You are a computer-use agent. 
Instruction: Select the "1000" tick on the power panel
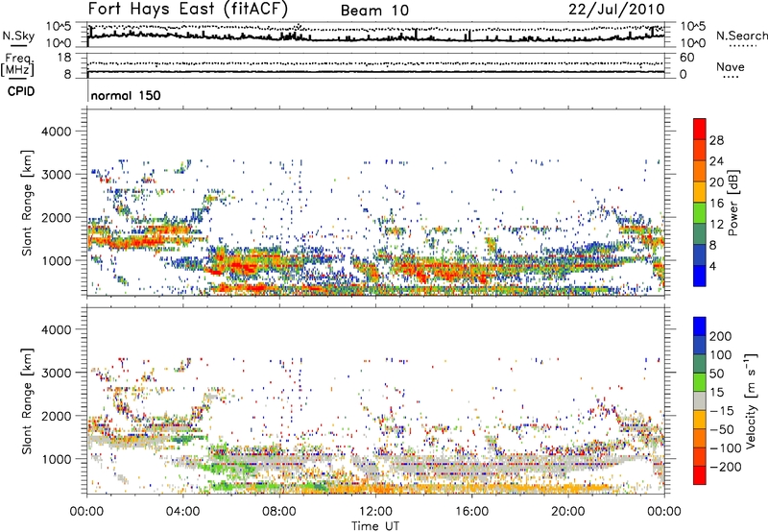pos(57,260)
